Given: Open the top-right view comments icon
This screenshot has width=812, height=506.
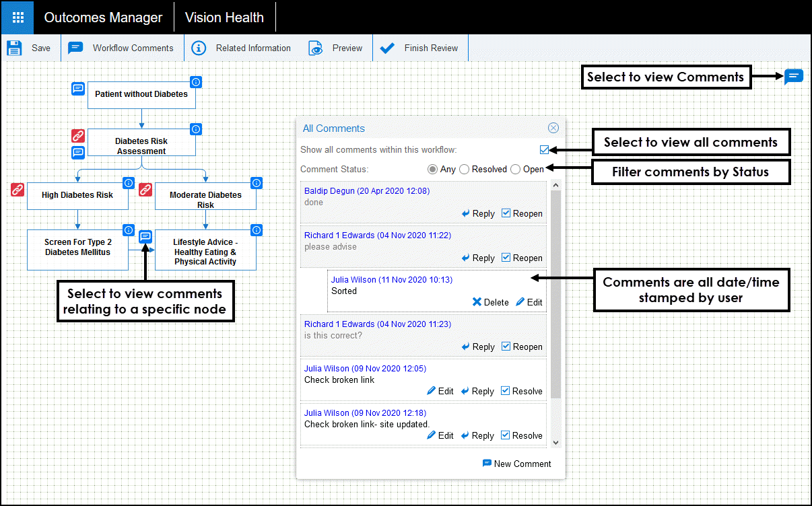Looking at the screenshot, I should tap(794, 76).
